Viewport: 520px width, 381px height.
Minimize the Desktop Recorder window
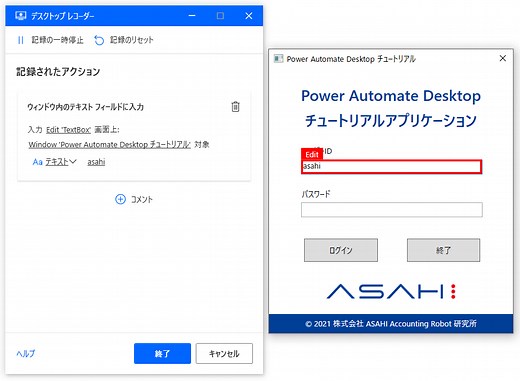coord(192,16)
